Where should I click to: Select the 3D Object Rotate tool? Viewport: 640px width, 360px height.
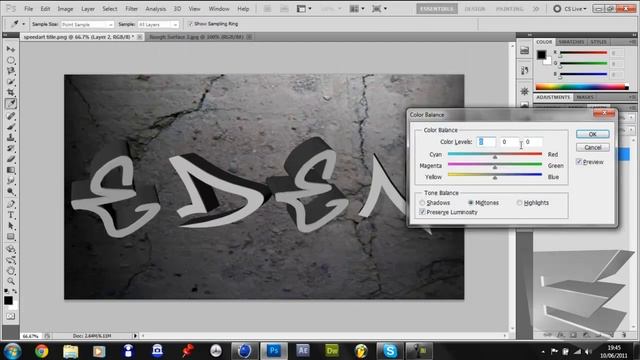pos(11,249)
